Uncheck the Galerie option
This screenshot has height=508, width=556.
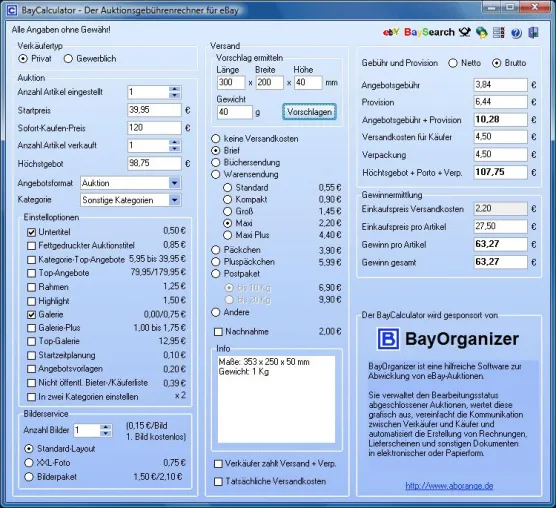32,315
